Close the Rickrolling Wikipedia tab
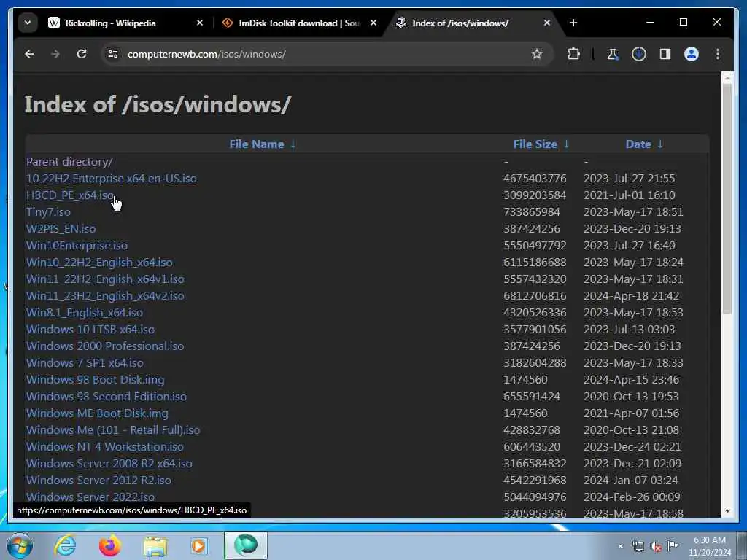 (x=200, y=23)
